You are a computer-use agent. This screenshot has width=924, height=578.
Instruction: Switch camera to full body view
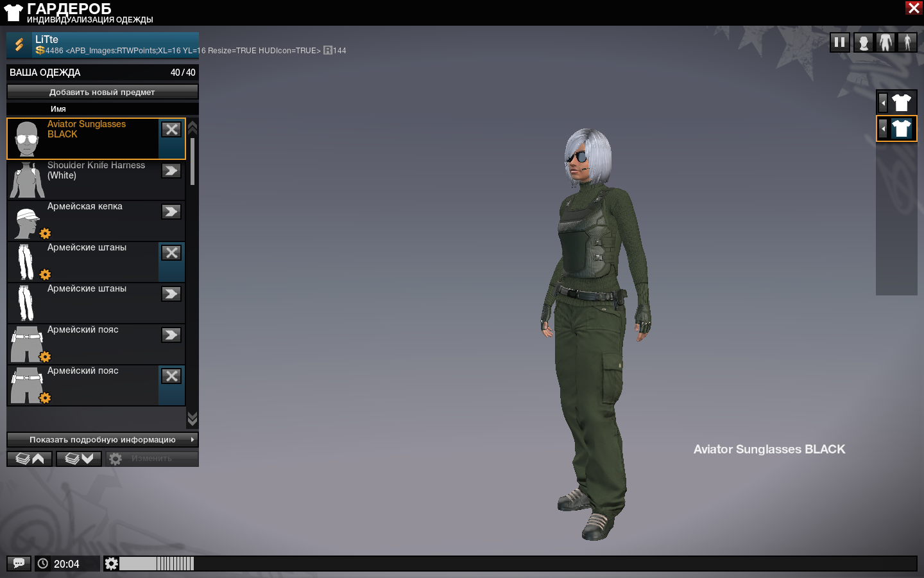(x=907, y=43)
